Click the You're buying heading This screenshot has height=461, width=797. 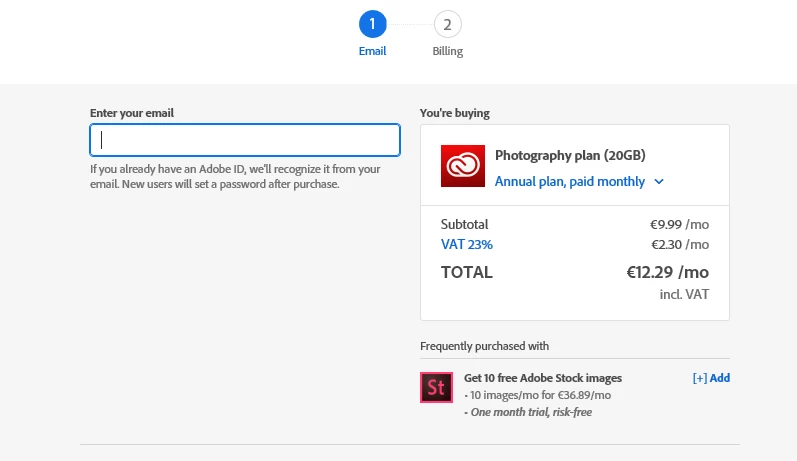(x=455, y=113)
